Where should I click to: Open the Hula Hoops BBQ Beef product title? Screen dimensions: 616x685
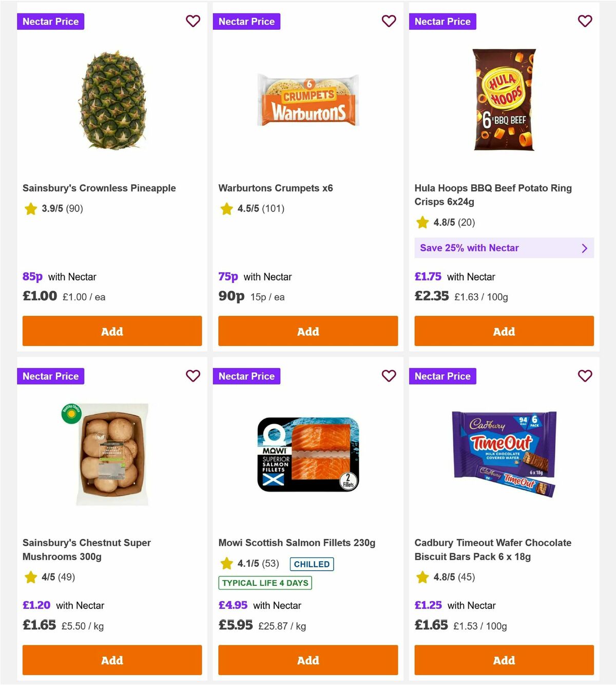pos(493,195)
